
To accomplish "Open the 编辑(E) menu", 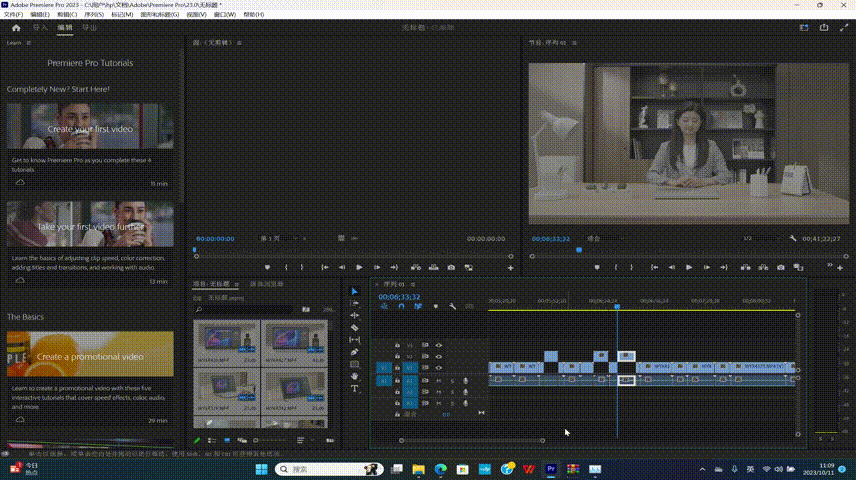I will pyautogui.click(x=40, y=15).
